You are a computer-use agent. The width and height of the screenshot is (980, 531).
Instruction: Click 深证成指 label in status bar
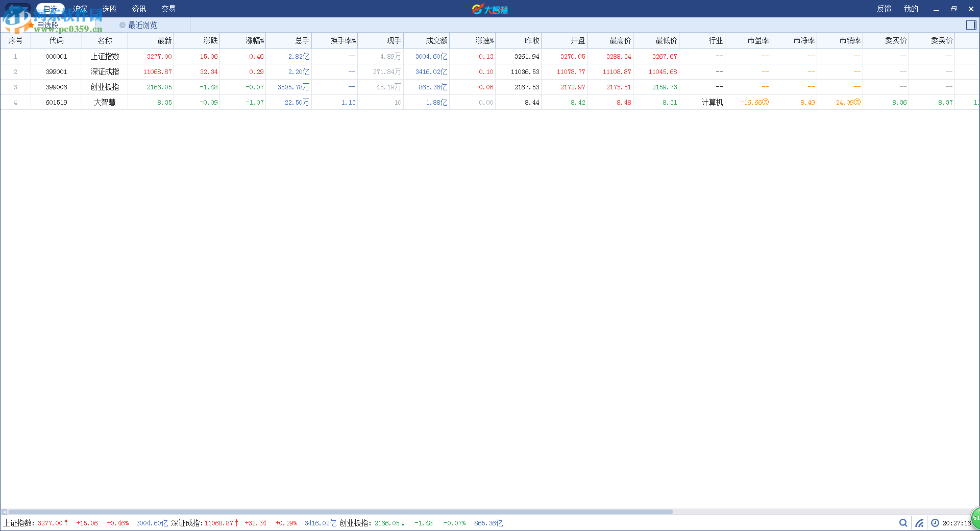[187, 523]
